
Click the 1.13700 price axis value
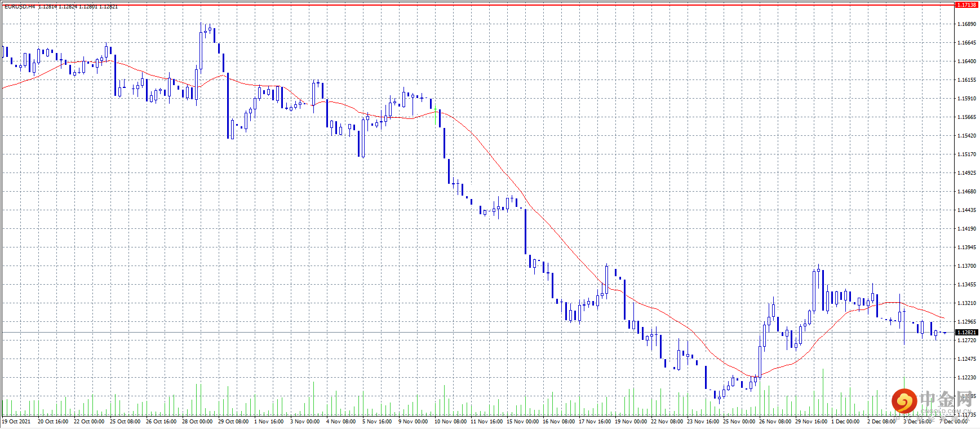[x=966, y=266]
